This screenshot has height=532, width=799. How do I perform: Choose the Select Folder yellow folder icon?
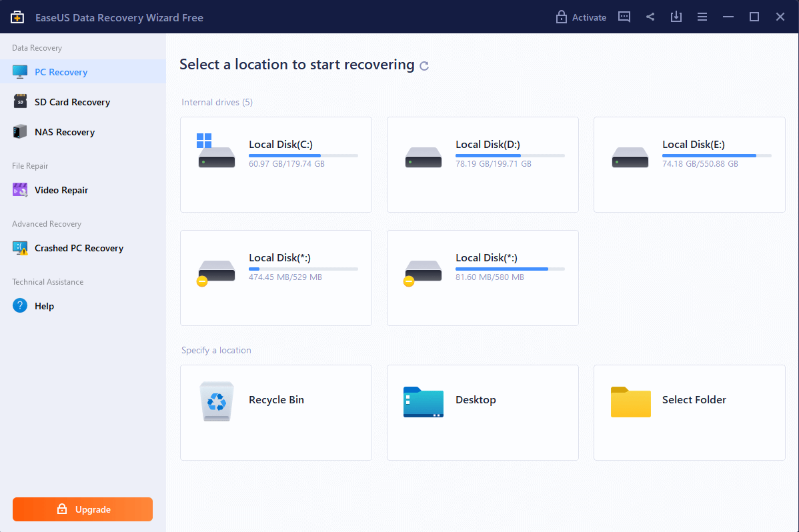[630, 401]
